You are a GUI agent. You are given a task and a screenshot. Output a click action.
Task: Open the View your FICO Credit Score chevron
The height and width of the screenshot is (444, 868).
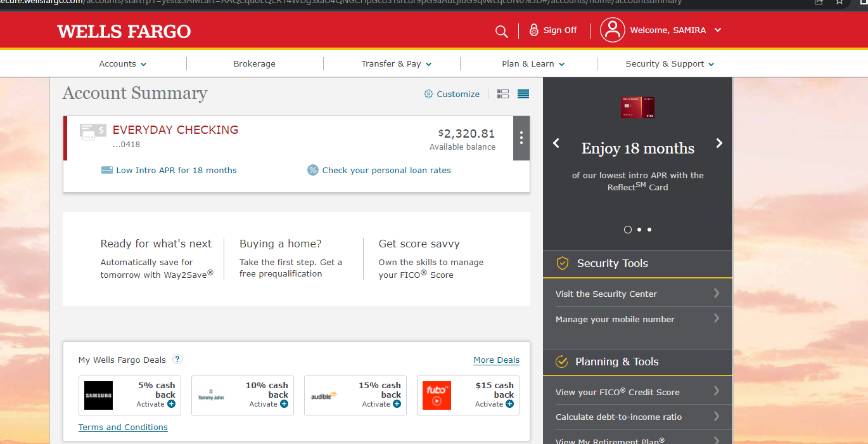[717, 391]
